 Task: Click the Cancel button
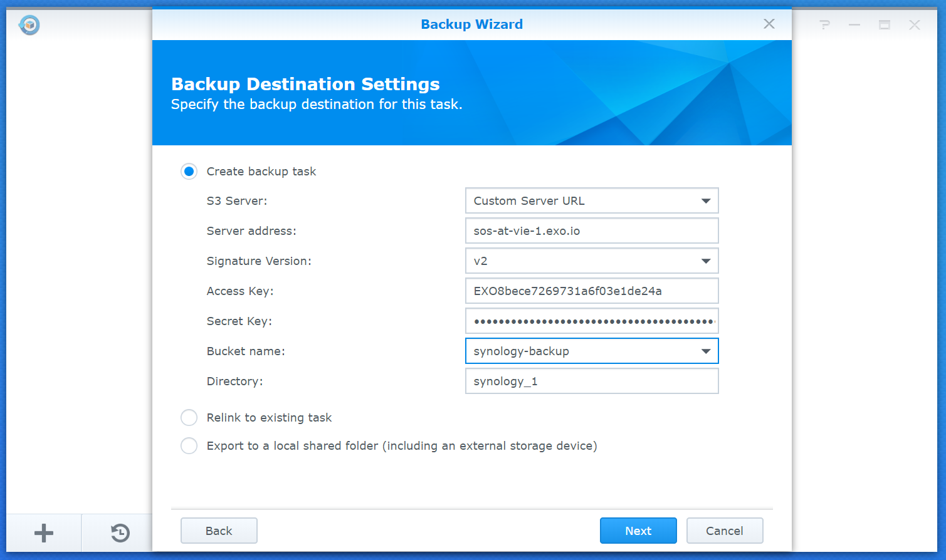coord(724,531)
